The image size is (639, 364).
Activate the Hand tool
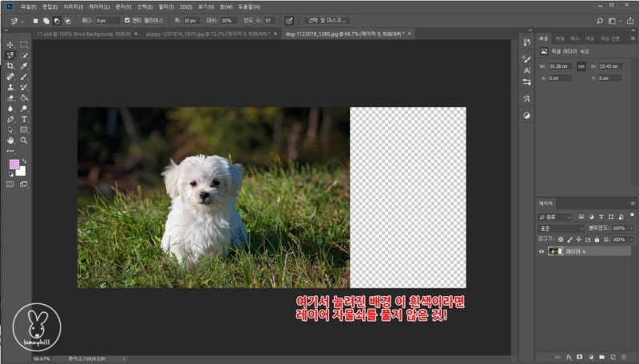coord(10,140)
